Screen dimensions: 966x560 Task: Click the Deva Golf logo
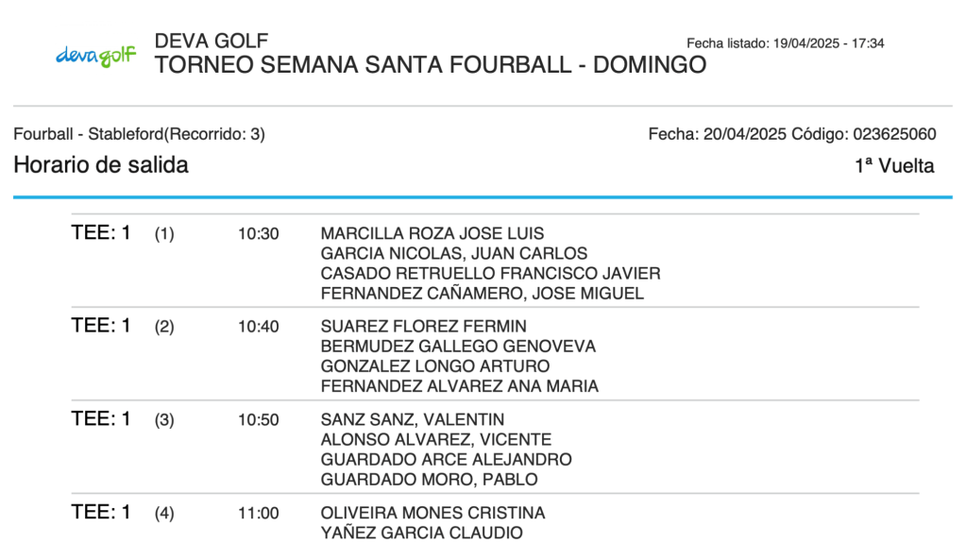click(95, 55)
